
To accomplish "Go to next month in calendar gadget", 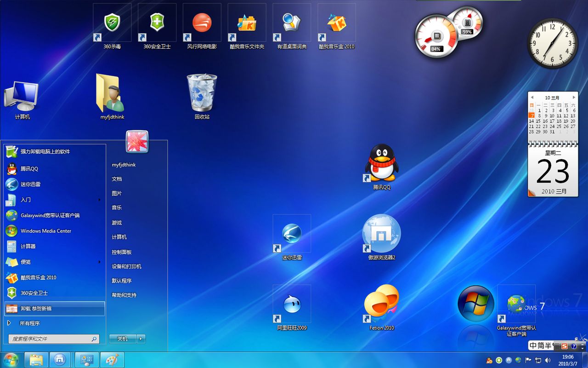I will tap(574, 98).
